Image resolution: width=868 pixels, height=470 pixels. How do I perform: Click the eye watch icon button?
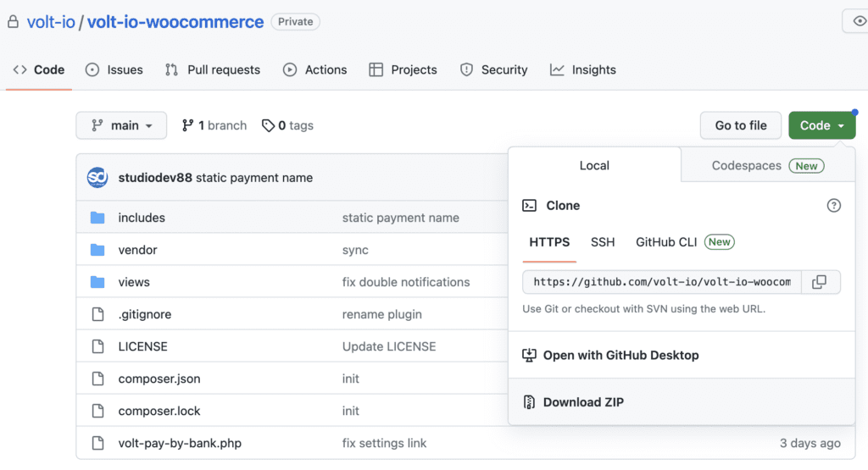[x=858, y=21]
